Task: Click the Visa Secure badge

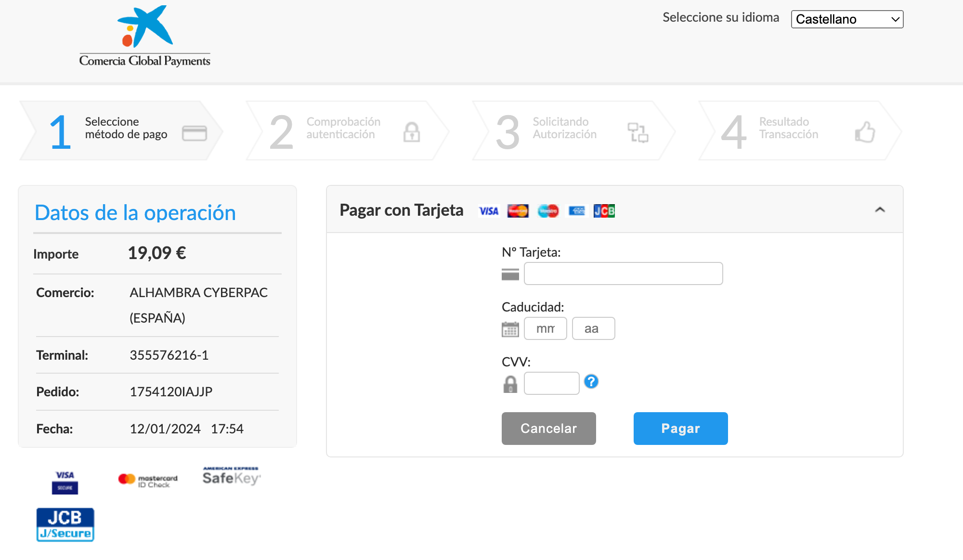Action: point(65,482)
